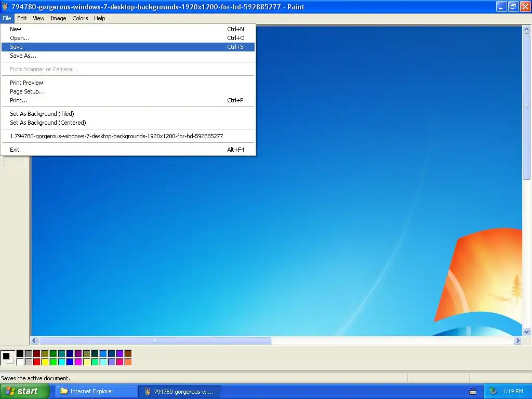The height and width of the screenshot is (399, 532).
Task: Pick the dark red color swatch
Action: point(37,354)
